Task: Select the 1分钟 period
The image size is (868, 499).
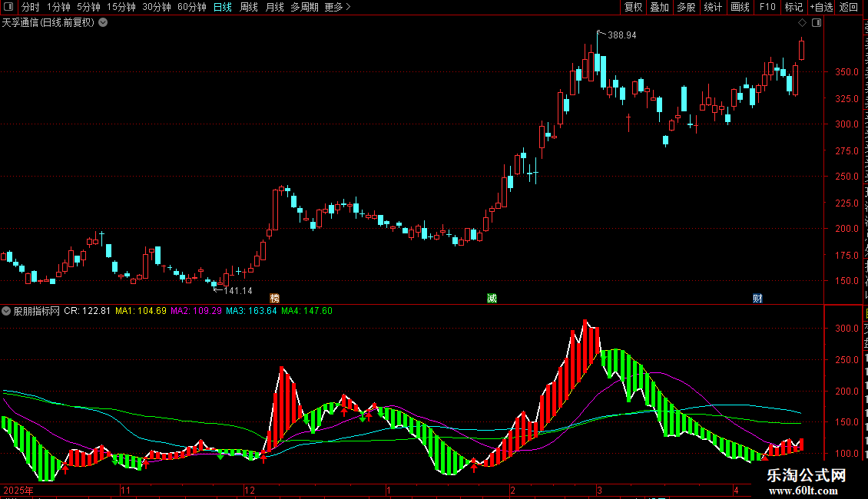Action: click(x=58, y=7)
